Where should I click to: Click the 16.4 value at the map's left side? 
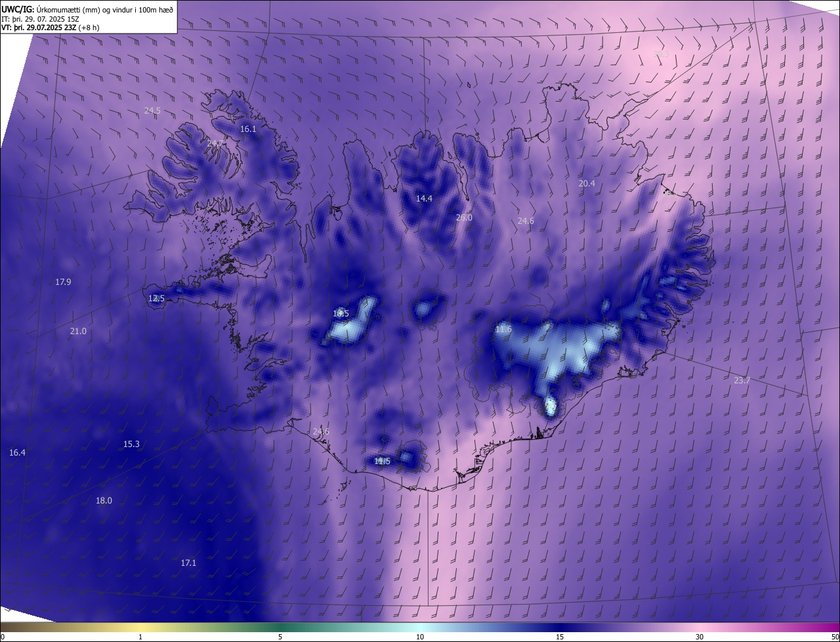pos(17,453)
